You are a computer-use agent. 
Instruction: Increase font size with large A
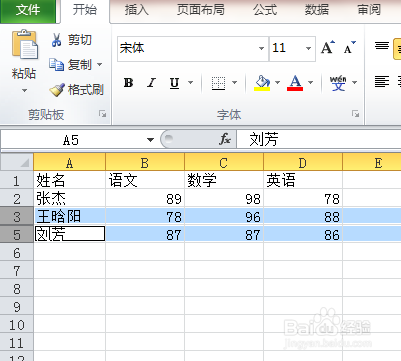328,48
